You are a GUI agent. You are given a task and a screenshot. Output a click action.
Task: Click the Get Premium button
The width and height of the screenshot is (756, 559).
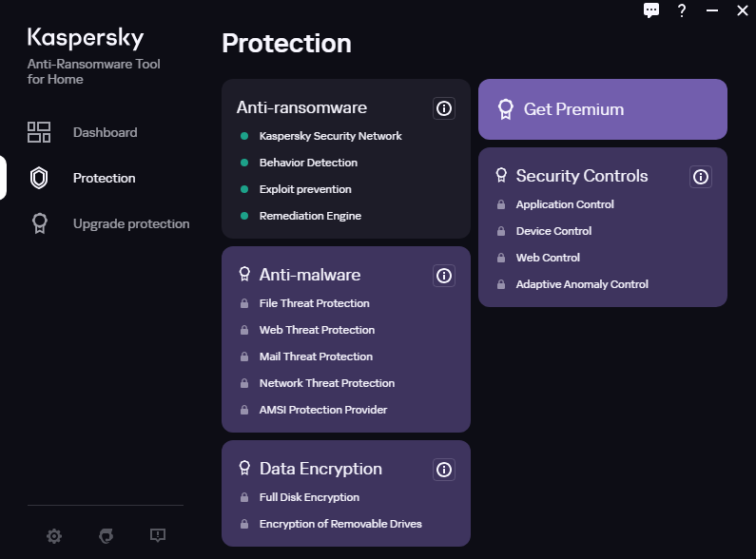coord(602,109)
